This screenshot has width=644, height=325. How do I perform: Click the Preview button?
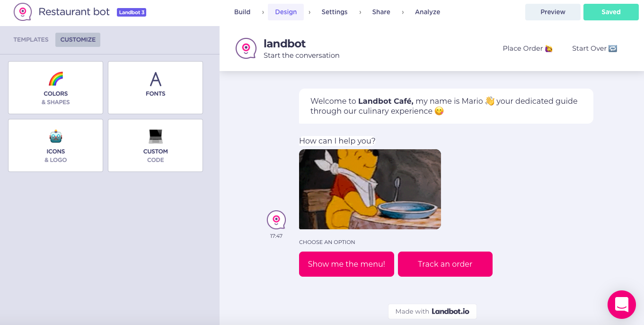553,12
